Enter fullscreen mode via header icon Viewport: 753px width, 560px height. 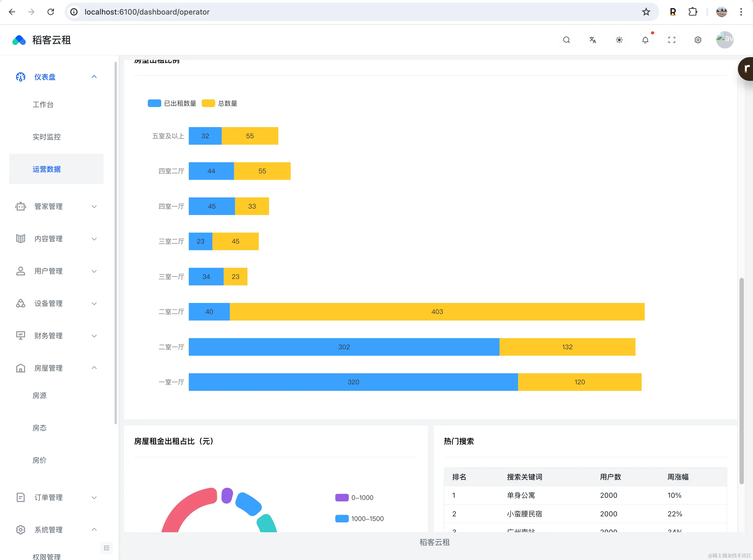(672, 40)
